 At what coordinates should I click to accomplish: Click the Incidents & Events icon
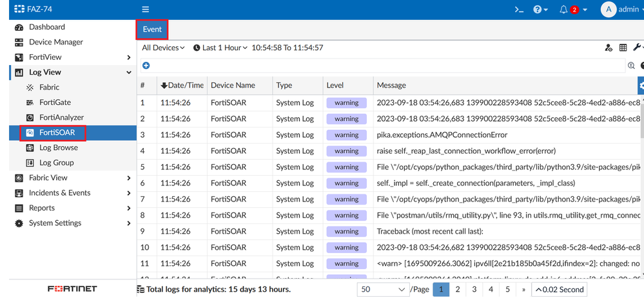[19, 193]
